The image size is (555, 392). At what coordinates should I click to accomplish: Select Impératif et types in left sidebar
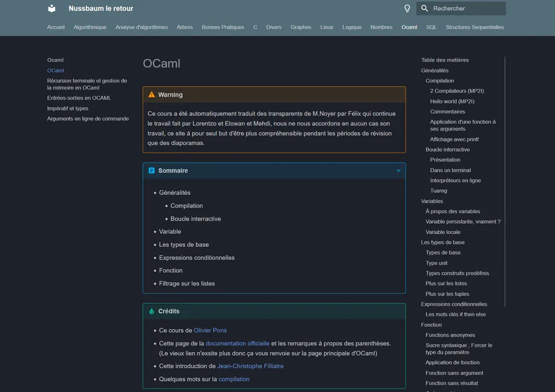[68, 109]
